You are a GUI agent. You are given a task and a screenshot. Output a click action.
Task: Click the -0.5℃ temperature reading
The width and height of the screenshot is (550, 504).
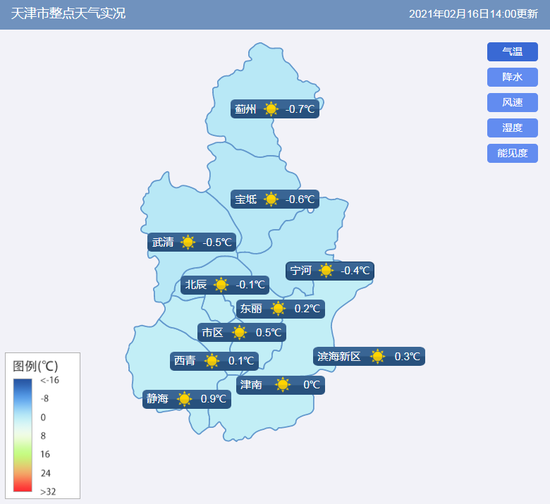point(217,242)
